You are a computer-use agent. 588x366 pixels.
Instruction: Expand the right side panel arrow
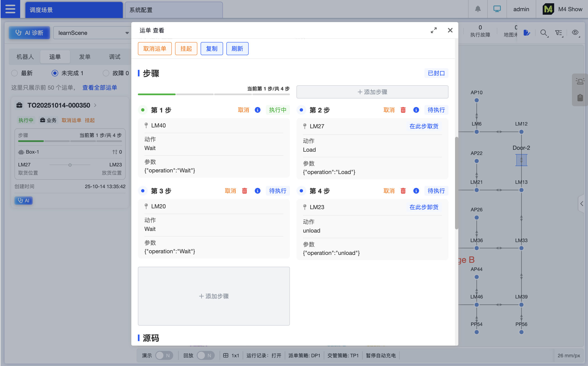pos(581,203)
